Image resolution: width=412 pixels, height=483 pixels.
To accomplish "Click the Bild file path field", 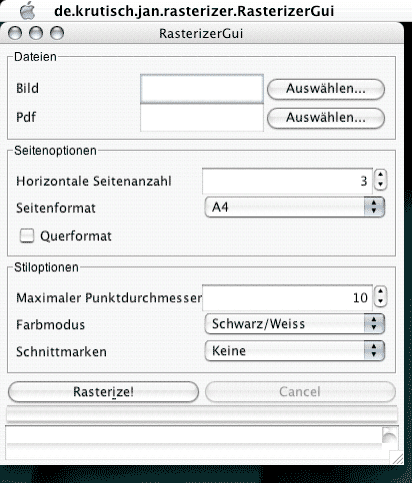I will [x=202, y=88].
